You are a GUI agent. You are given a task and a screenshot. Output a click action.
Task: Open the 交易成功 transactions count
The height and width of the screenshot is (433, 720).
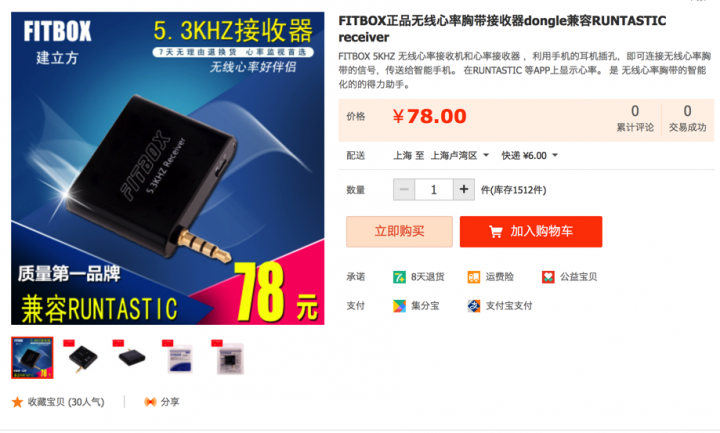[687, 118]
